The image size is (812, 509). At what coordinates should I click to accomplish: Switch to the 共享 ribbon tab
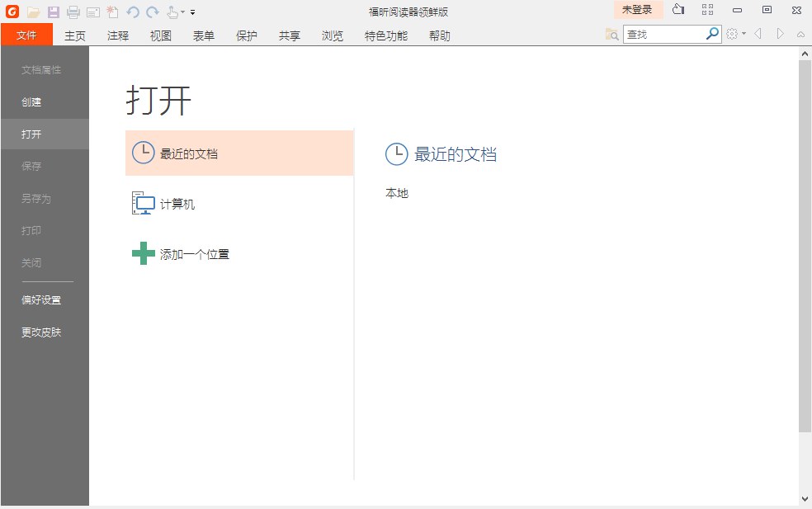[289, 35]
